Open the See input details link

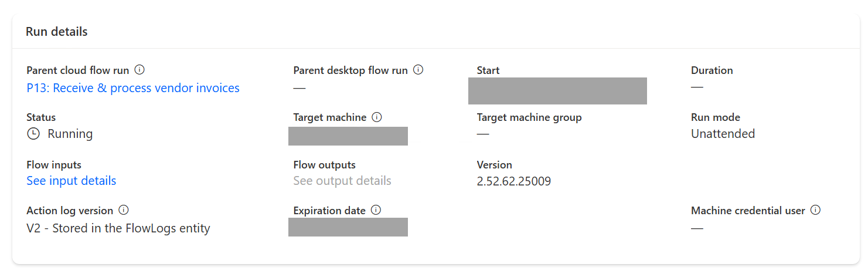[72, 181]
